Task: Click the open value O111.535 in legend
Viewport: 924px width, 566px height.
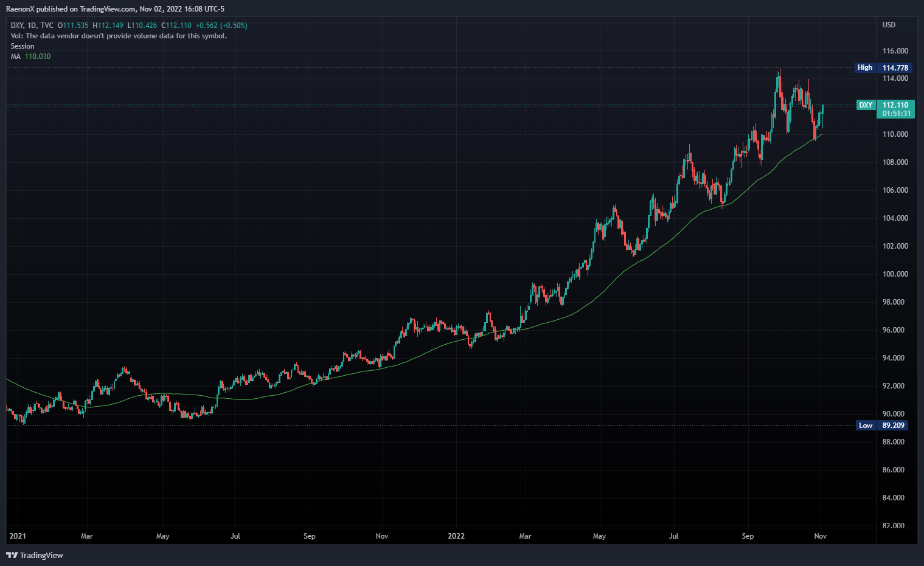Action: (x=73, y=26)
